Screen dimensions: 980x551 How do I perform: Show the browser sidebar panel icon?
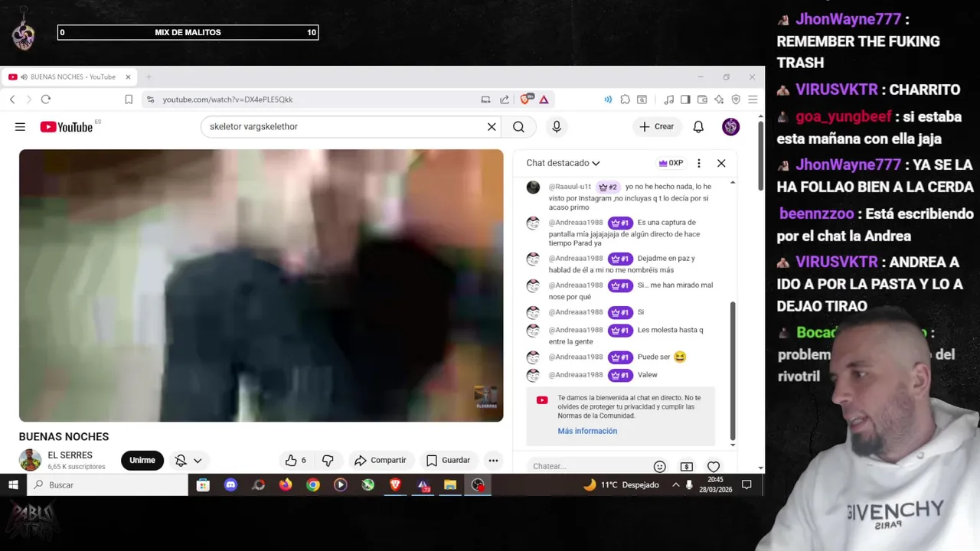tap(685, 99)
